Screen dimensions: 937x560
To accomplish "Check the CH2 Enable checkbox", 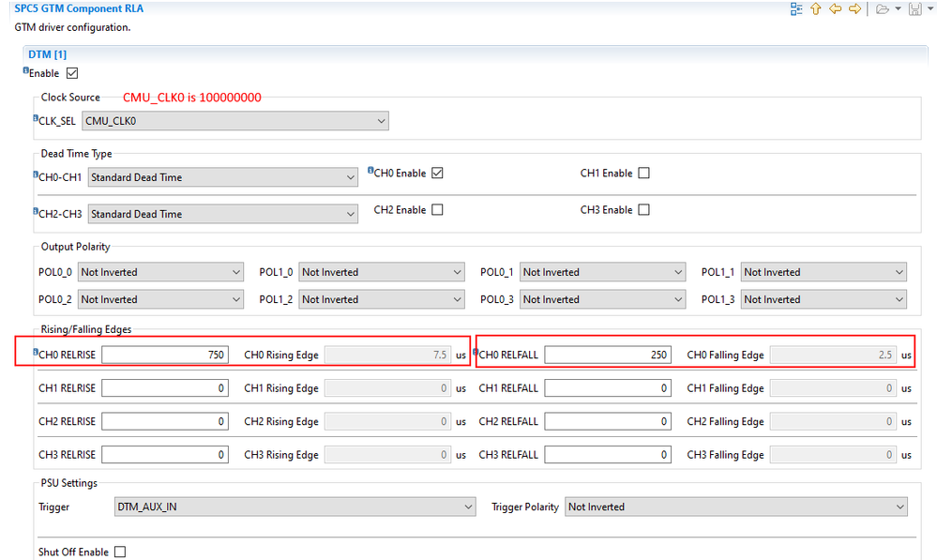I will coord(437,210).
